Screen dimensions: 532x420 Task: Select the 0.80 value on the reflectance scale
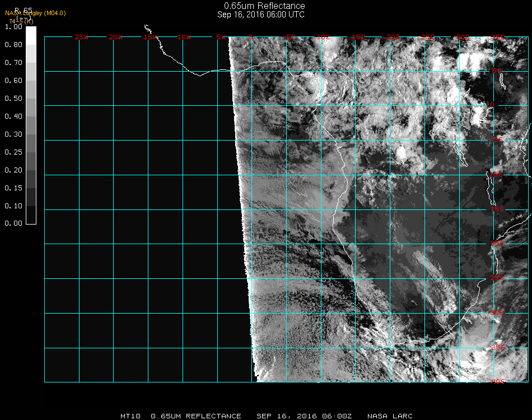(13, 45)
